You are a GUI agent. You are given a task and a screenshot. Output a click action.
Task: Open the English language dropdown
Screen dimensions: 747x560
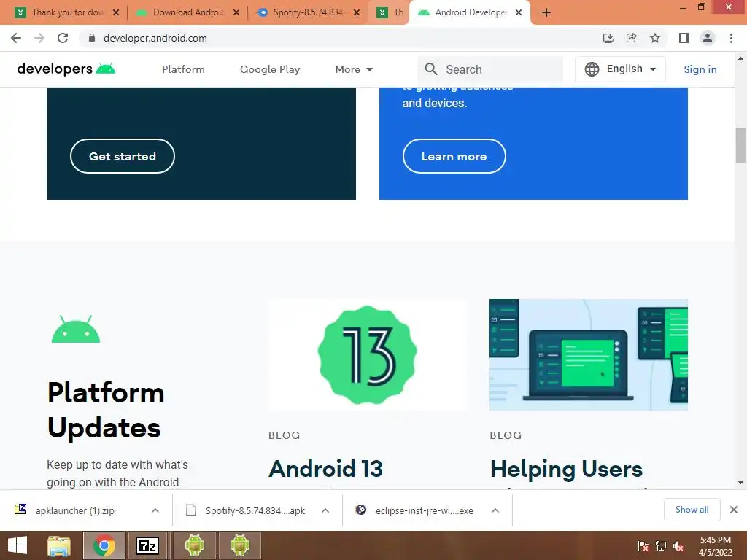(x=620, y=69)
